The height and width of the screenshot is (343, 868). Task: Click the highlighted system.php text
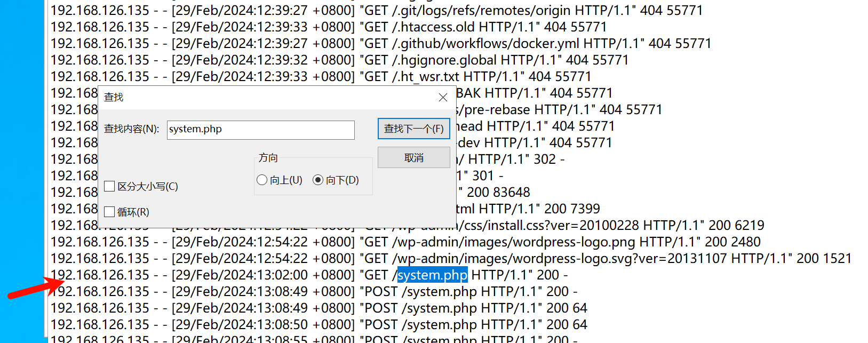pyautogui.click(x=432, y=275)
